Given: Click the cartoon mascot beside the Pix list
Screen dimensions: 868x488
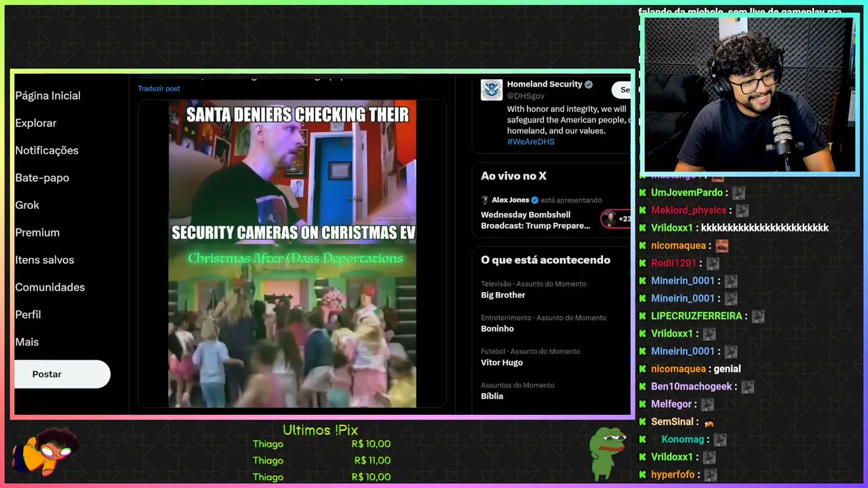Looking at the screenshot, I should 45,452.
